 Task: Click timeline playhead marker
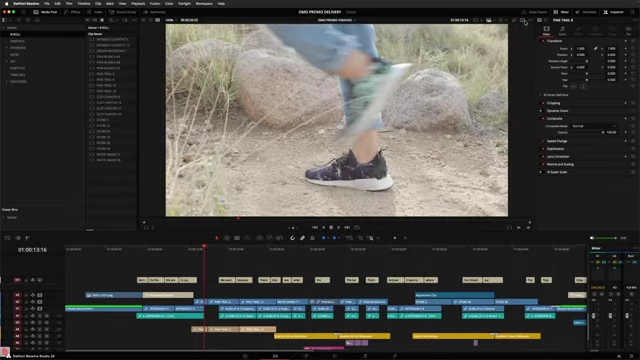pos(204,247)
